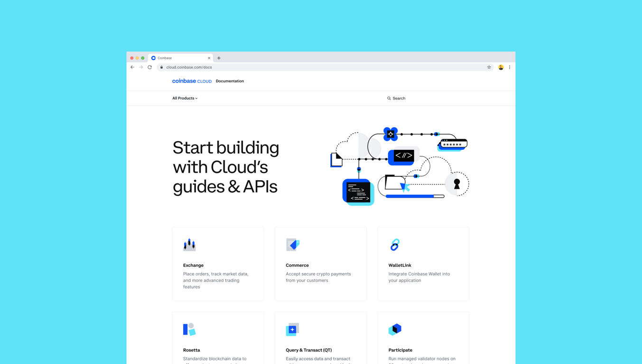Click the WalletLink chain link icon
Viewport: 642px width, 364px height.
(x=395, y=245)
